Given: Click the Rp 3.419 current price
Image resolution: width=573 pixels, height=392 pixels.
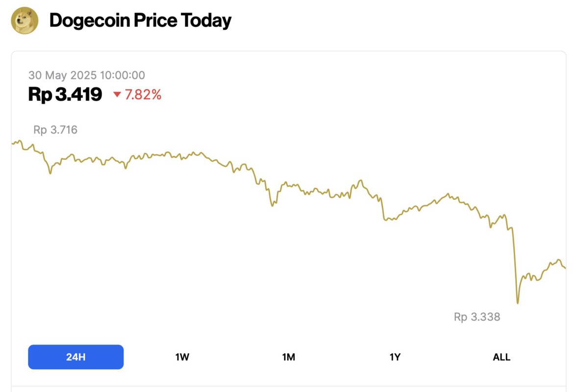Looking at the screenshot, I should click(65, 95).
